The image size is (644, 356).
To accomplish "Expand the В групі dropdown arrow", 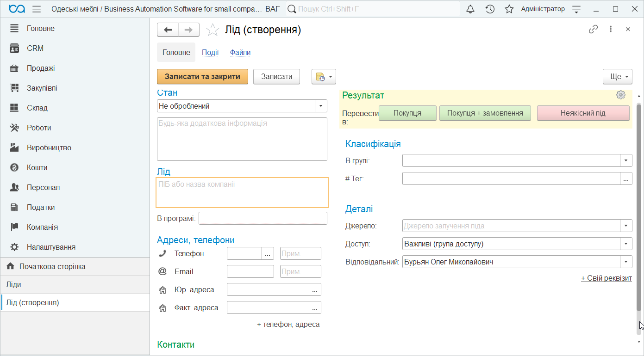I will click(x=626, y=160).
